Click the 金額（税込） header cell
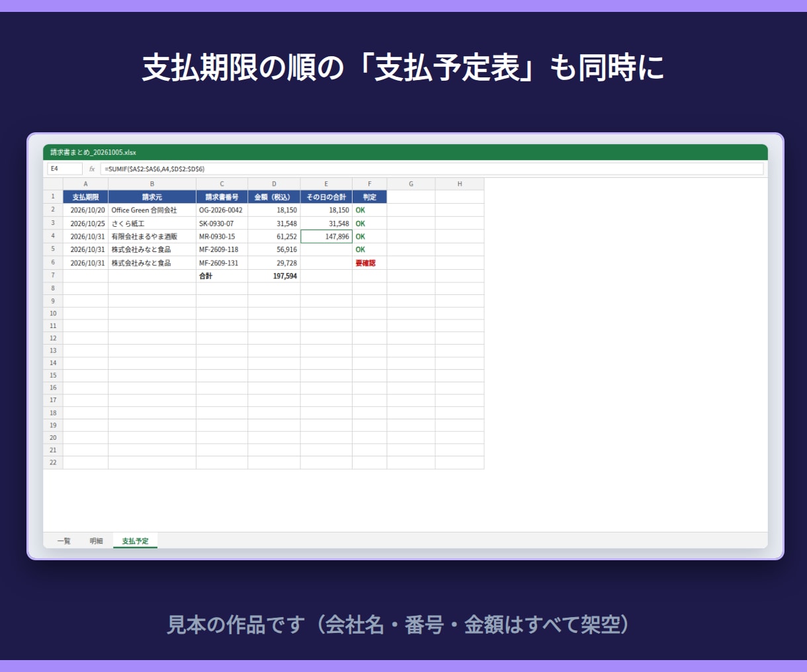This screenshot has height=672, width=807. pos(274,197)
